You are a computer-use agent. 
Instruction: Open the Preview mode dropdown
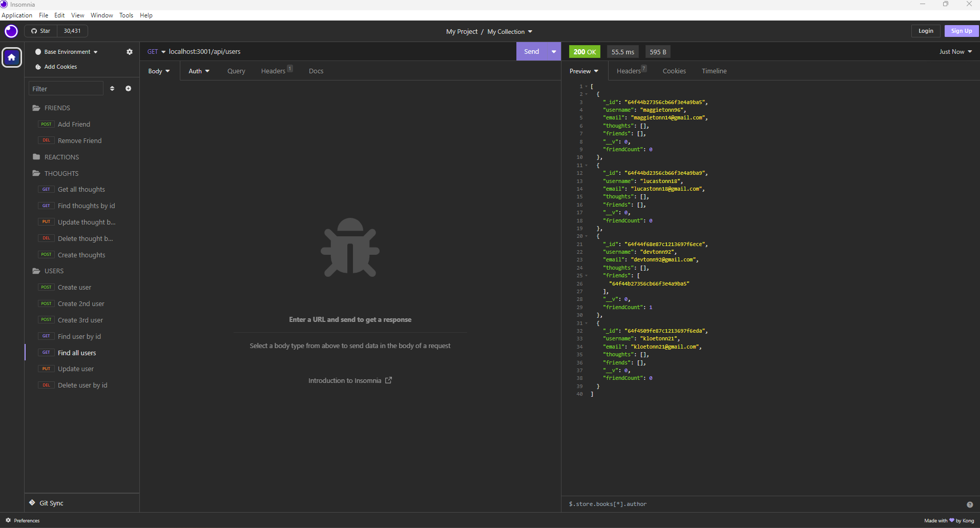(x=584, y=71)
